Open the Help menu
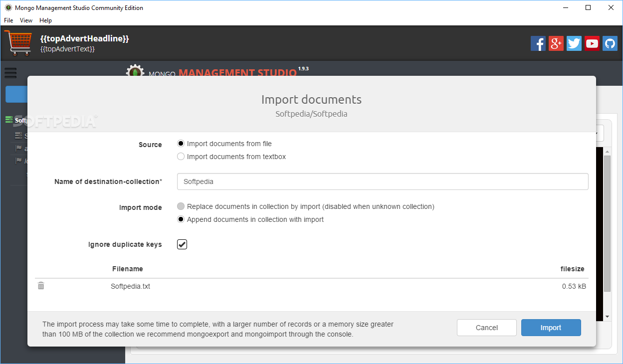The image size is (623, 364). pos(45,20)
